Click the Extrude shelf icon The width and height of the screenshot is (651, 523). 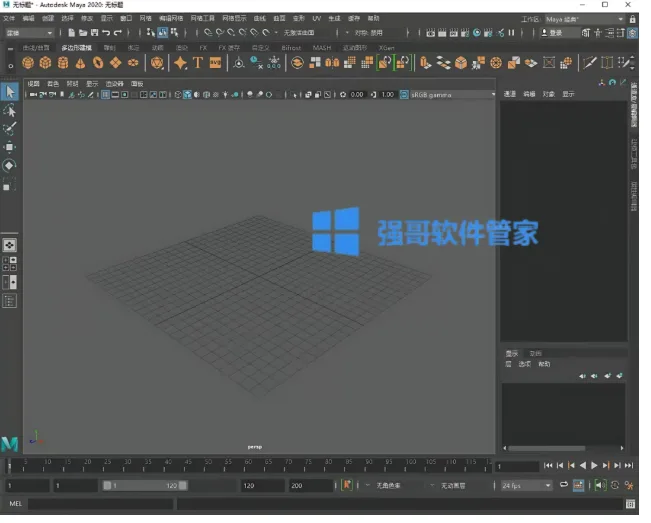(x=425, y=63)
